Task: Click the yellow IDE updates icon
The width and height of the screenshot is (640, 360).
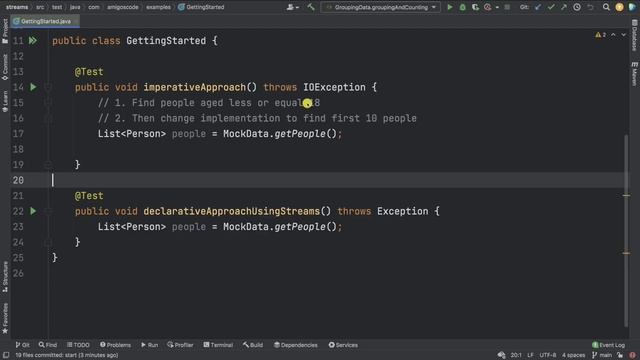Action: click(x=619, y=7)
